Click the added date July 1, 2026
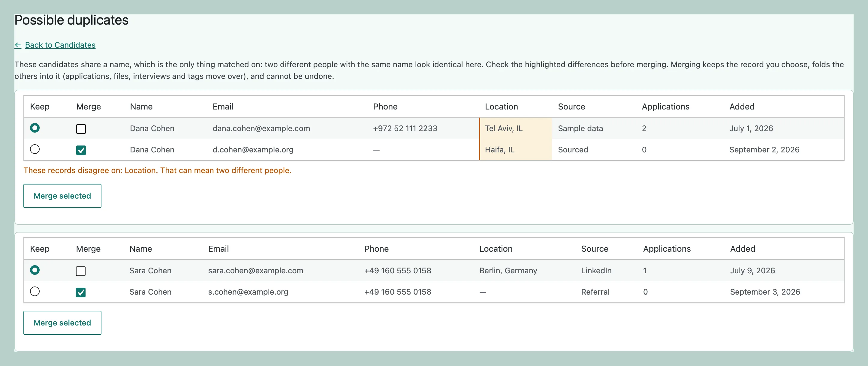Screen dimensions: 868x366 (x=751, y=128)
